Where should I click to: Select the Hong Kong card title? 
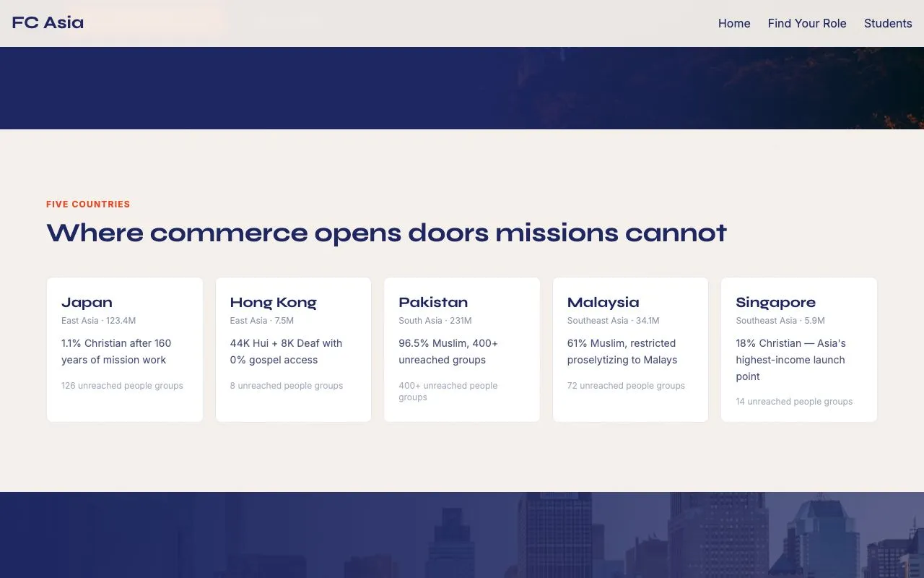point(273,302)
